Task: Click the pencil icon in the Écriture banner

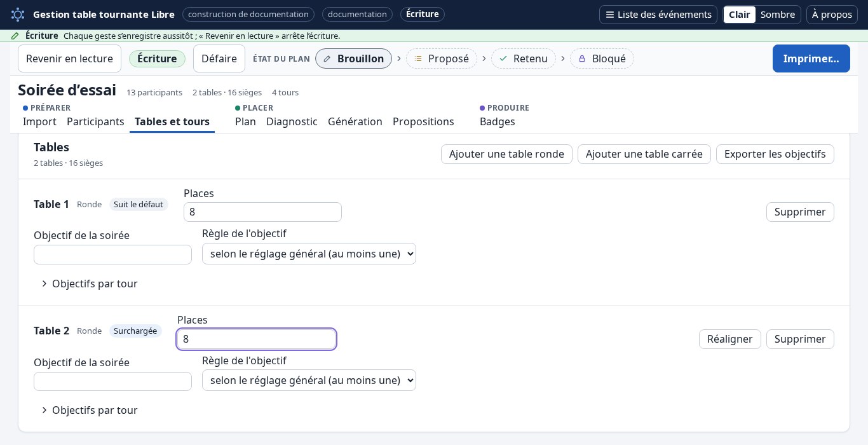Action: pos(15,36)
